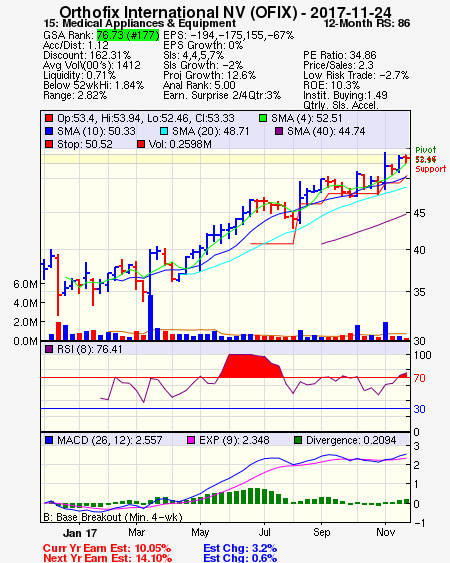Click the Sls: 4,4,5,7% text
This screenshot has height=563, width=450.
(194, 55)
